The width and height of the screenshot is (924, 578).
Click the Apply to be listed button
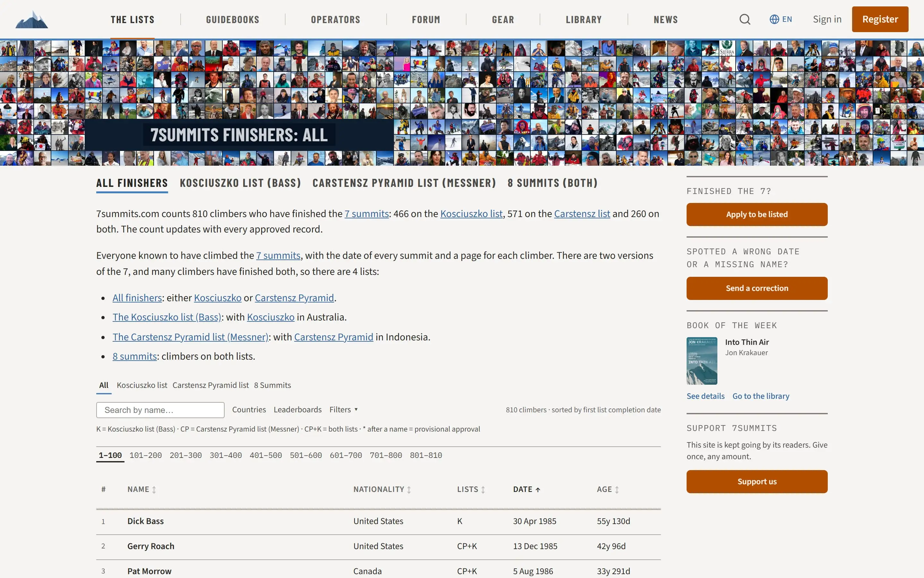click(757, 215)
